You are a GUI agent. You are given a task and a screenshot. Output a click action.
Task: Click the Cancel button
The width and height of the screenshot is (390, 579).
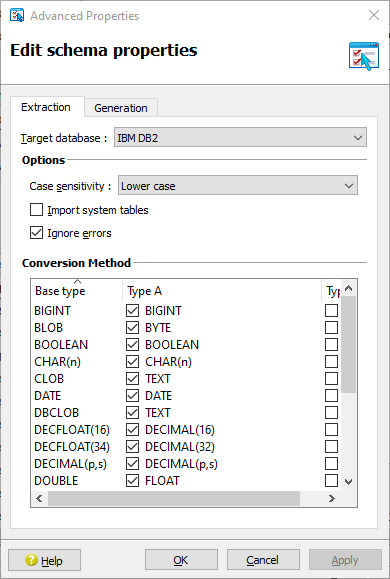coord(263,560)
